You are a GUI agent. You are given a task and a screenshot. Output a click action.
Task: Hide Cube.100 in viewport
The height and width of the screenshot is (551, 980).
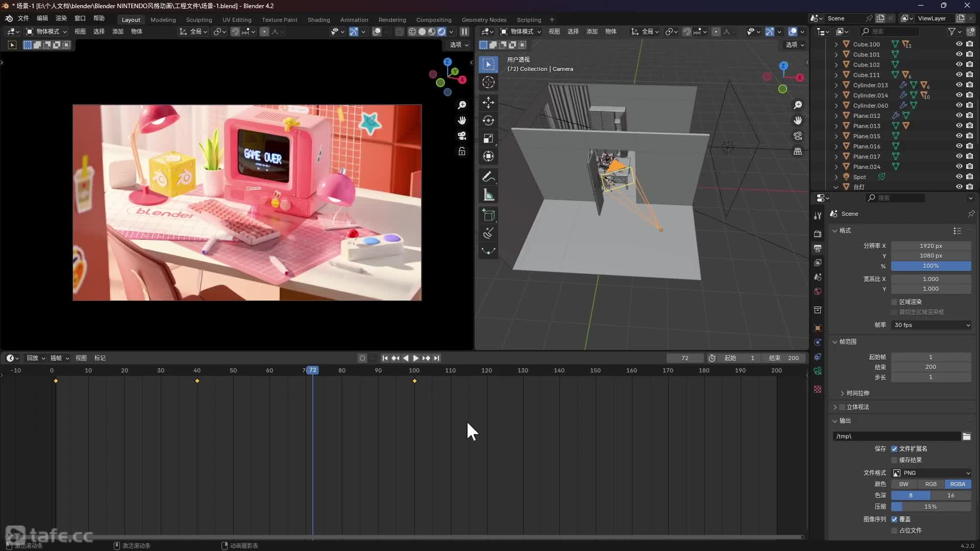point(959,44)
